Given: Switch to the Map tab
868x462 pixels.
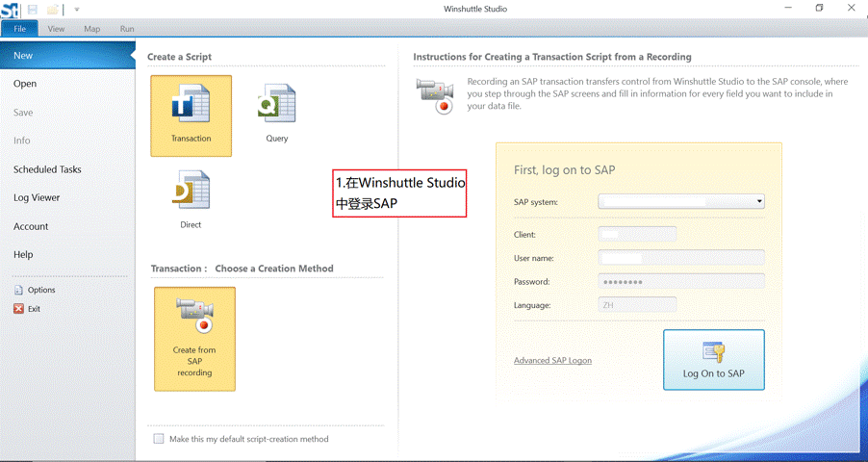Looking at the screenshot, I should tap(91, 29).
